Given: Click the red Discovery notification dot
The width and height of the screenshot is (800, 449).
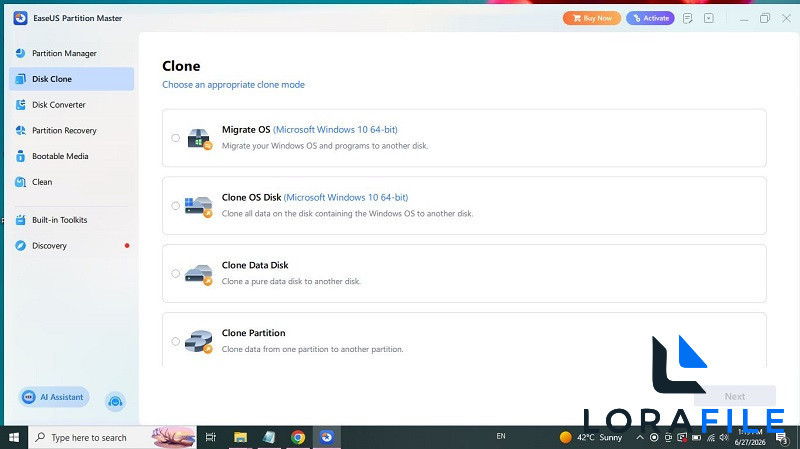Looking at the screenshot, I should coord(127,245).
